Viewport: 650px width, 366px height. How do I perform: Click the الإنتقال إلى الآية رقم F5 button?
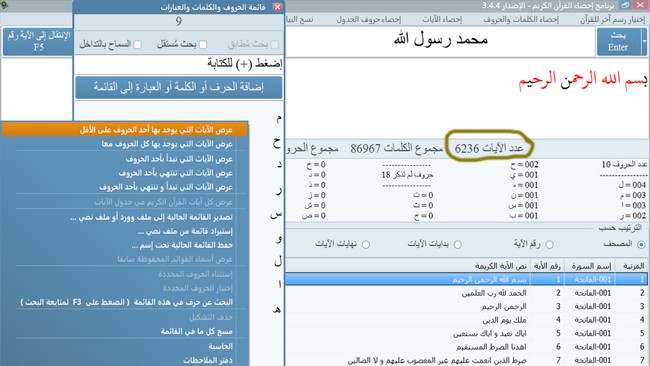coord(38,41)
